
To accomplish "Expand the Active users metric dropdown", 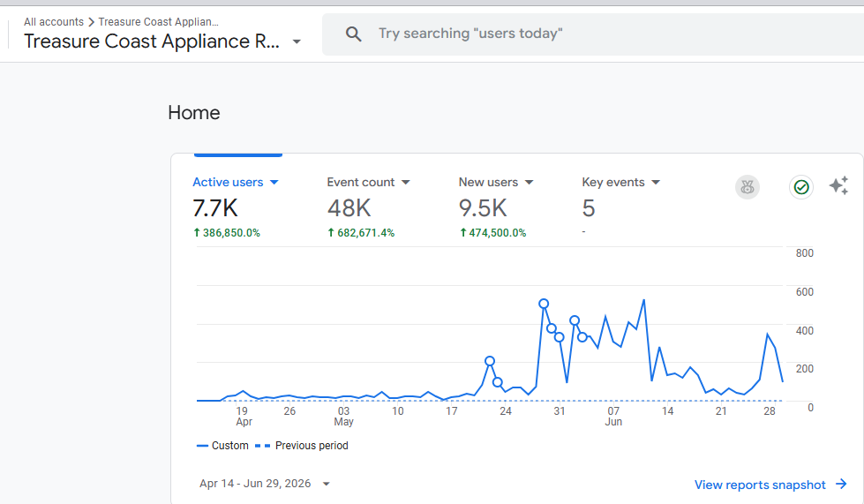I will point(274,183).
